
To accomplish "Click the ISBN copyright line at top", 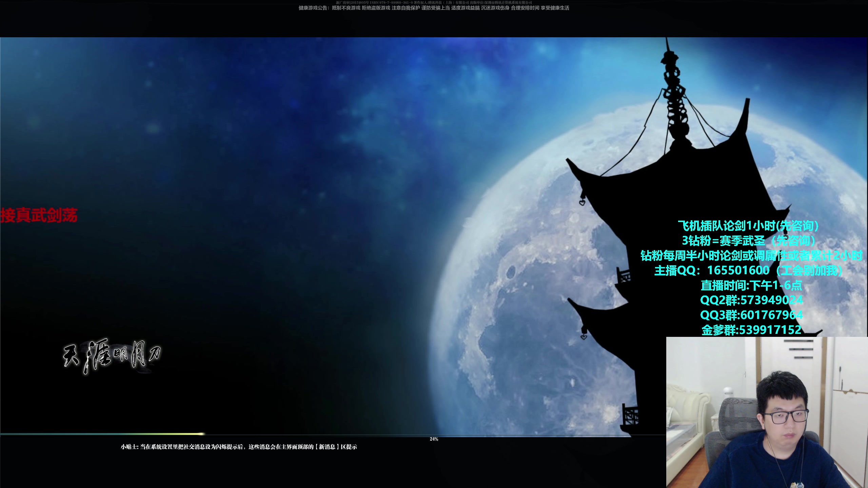I will click(434, 2).
